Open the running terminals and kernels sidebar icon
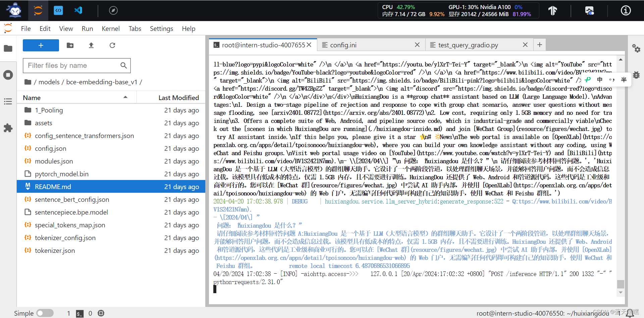Viewport: 644px width, 318px height. [8, 75]
